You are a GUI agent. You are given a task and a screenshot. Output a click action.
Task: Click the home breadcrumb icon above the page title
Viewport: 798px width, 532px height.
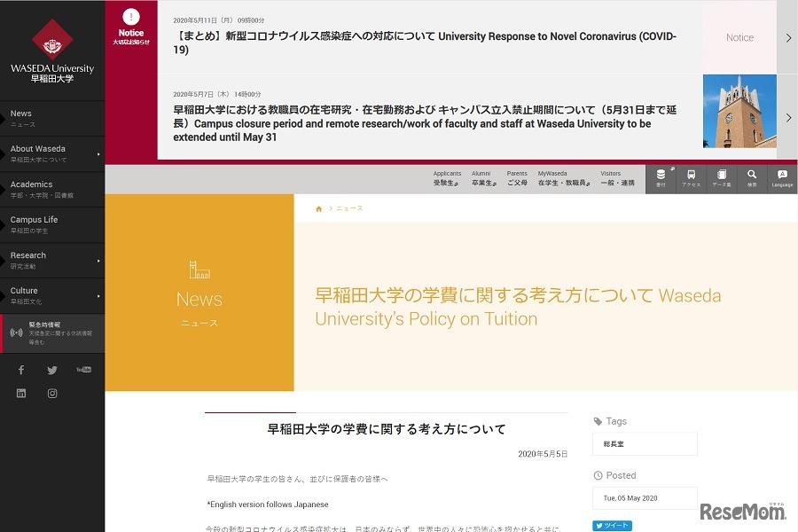[x=318, y=207]
